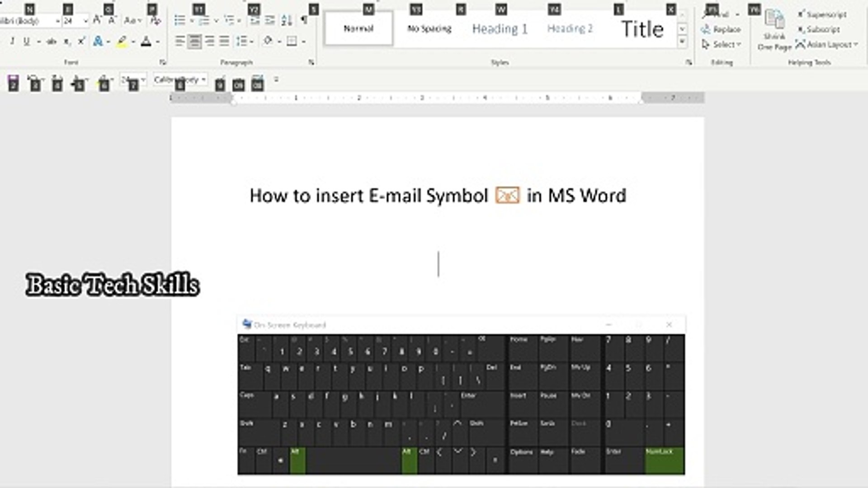
Task: Click the Replace button
Action: click(722, 30)
